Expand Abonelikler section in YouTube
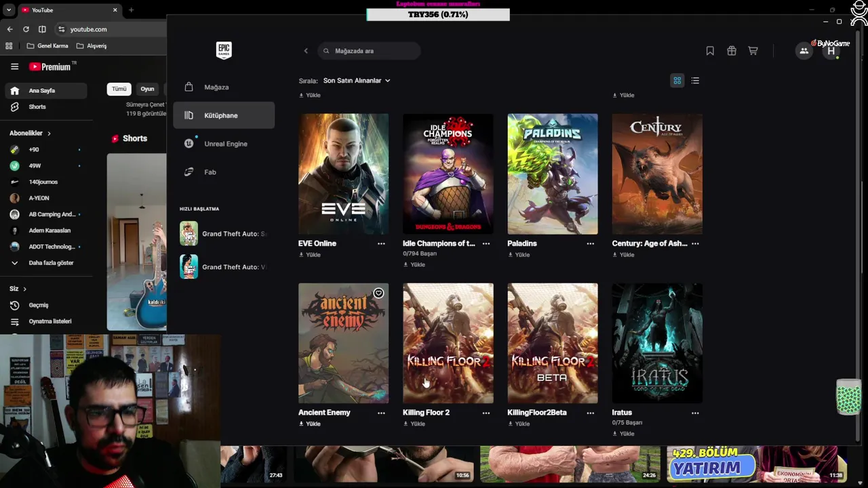Viewport: 868px width, 488px height. coord(30,134)
